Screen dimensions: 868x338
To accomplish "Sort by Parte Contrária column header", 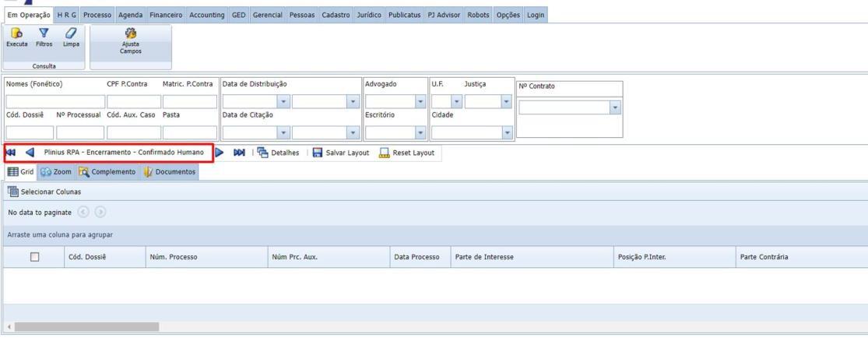I will click(802, 257).
